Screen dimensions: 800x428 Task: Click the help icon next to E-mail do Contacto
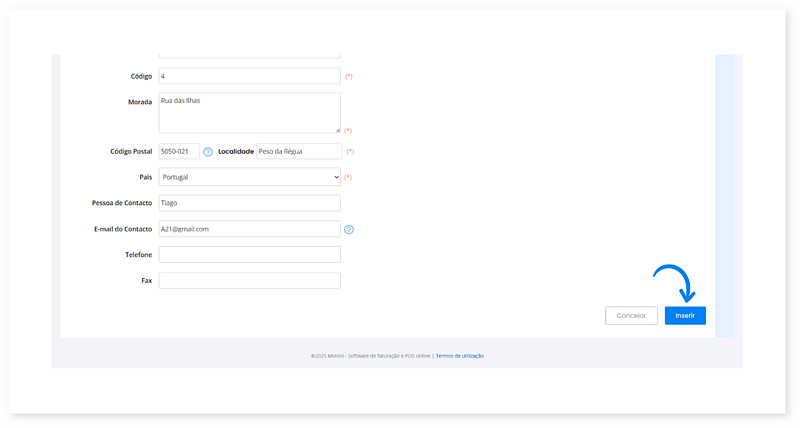349,229
